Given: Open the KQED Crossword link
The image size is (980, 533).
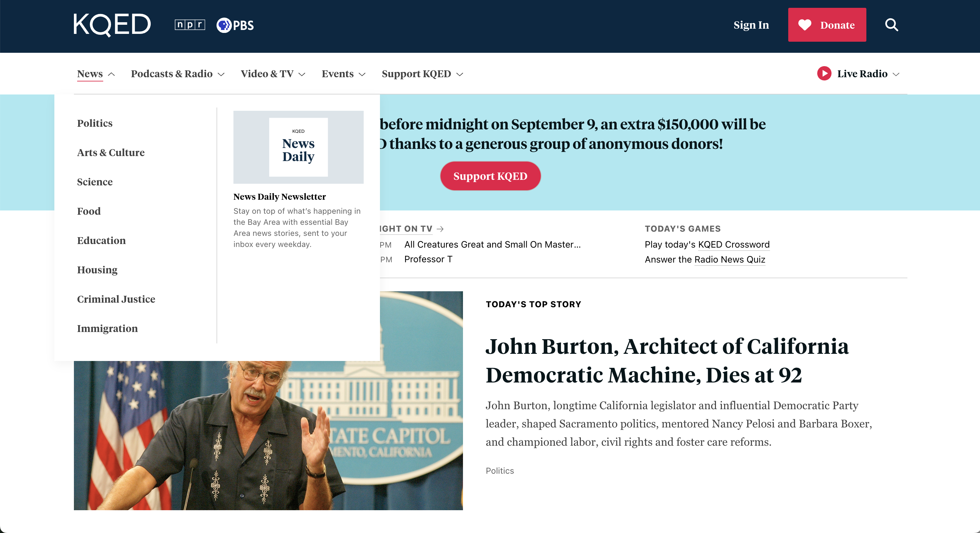Looking at the screenshot, I should (734, 244).
